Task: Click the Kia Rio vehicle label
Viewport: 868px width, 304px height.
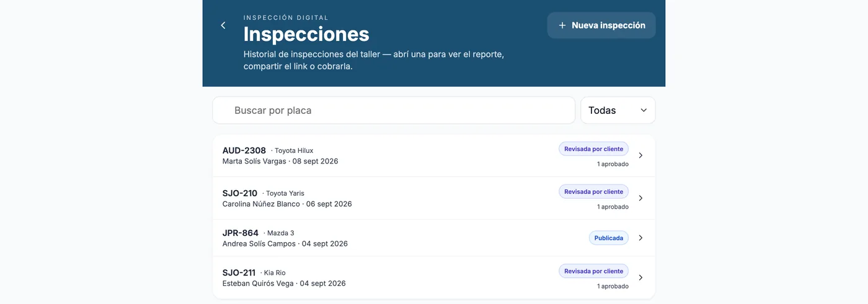Action: tap(275, 272)
